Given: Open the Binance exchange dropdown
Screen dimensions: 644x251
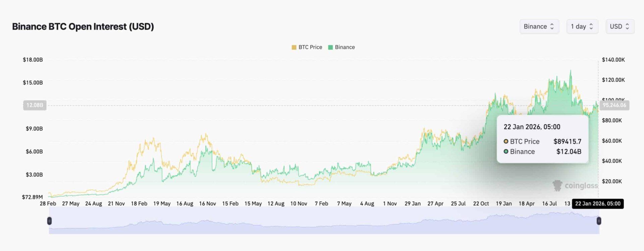Looking at the screenshot, I should pyautogui.click(x=539, y=27).
